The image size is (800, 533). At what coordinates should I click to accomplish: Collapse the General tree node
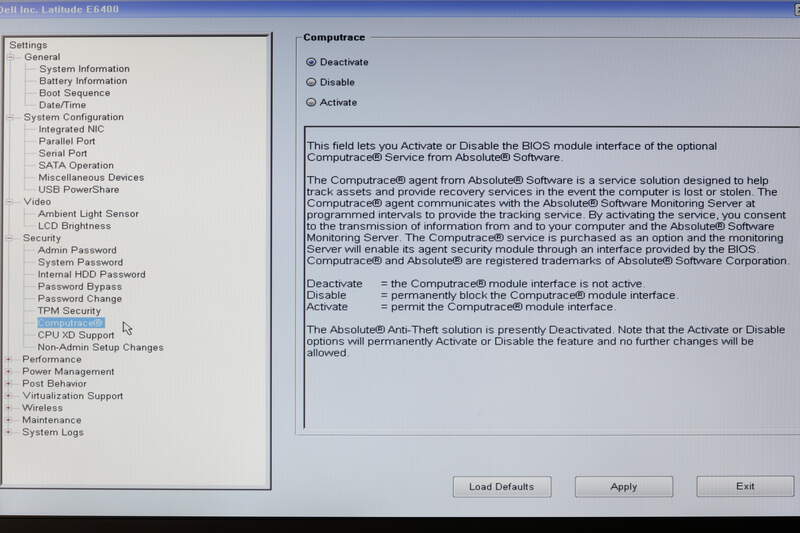(x=11, y=57)
